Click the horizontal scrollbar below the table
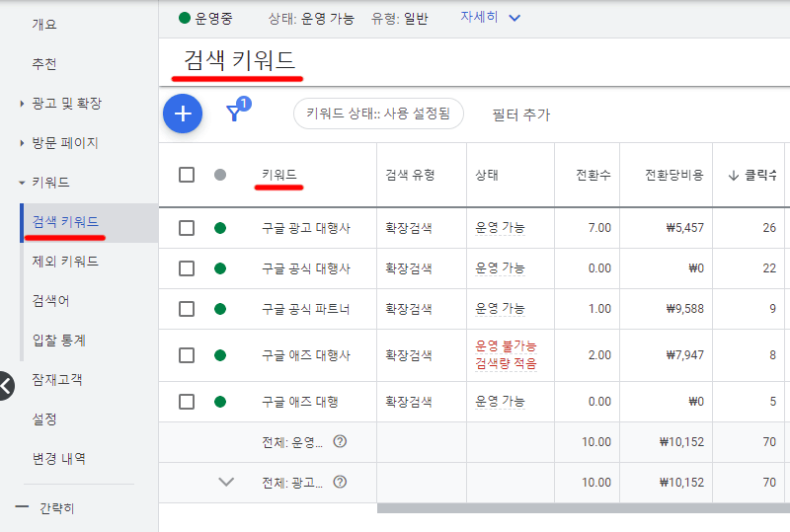Screen dimensions: 790x532 [584, 508]
